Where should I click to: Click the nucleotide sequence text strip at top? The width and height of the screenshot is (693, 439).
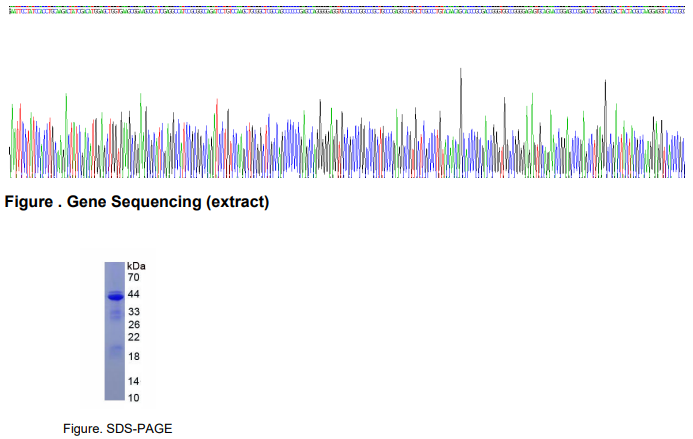point(346,8)
